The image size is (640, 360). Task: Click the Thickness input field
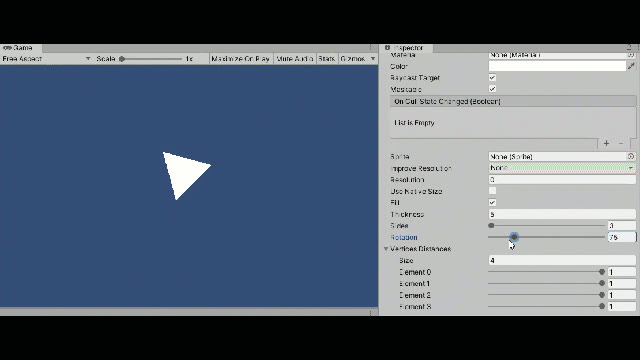[562, 214]
